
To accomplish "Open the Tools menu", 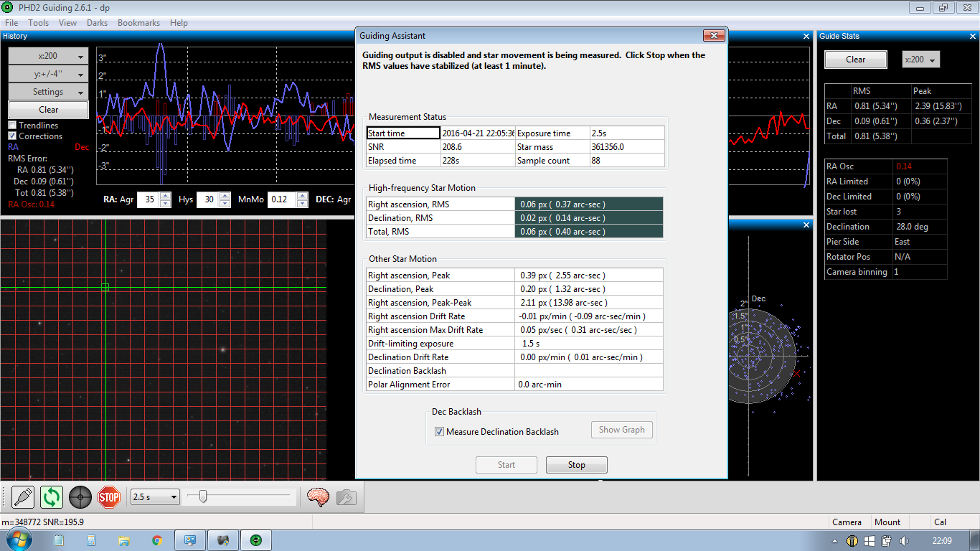I will [x=39, y=23].
